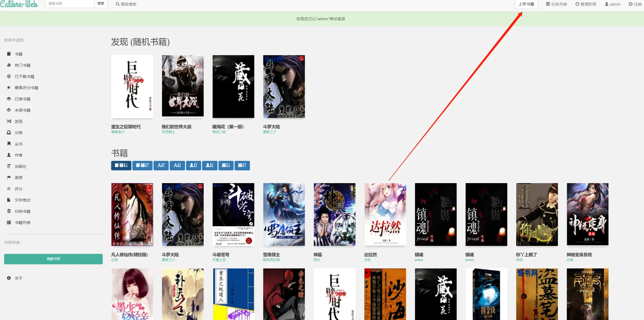644x320 pixels.
Task: Open 达拉然 book cover
Action: tap(385, 215)
